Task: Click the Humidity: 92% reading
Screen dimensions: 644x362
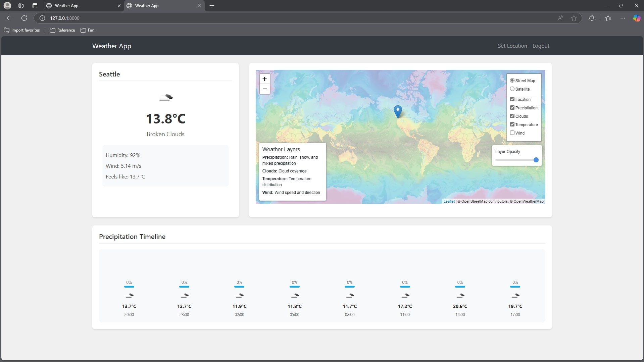Action: 123,155
